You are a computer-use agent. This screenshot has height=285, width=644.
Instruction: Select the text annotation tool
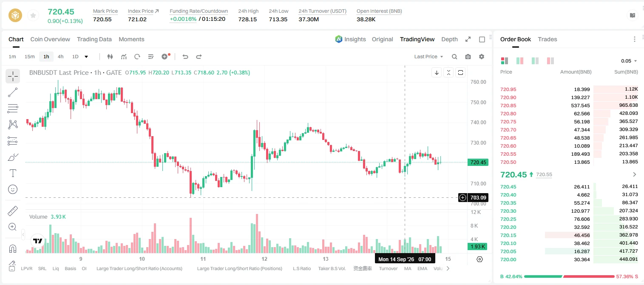tap(13, 173)
